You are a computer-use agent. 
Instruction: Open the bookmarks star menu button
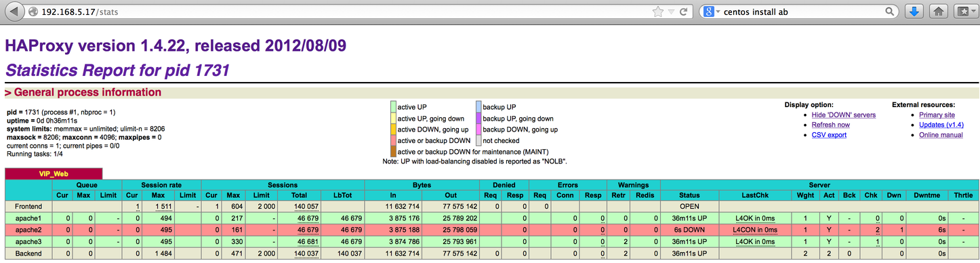point(965,12)
